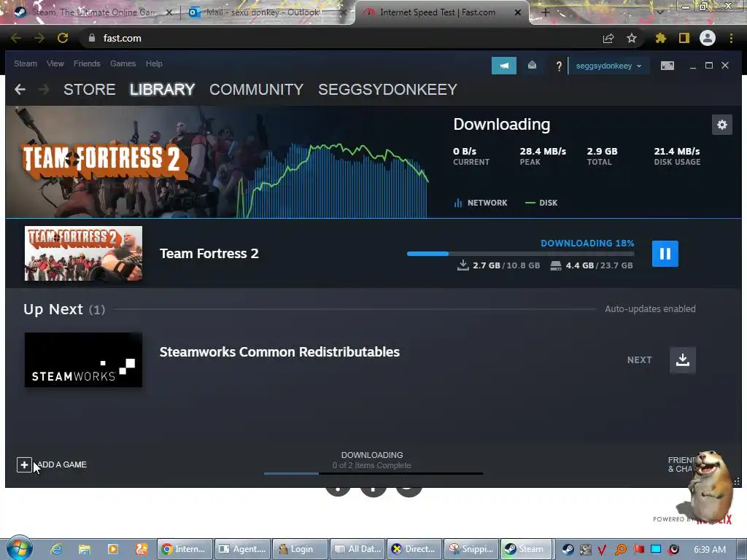Screen dimensions: 747x560
Task: Go to the LIBRARY section
Action: [x=162, y=89]
